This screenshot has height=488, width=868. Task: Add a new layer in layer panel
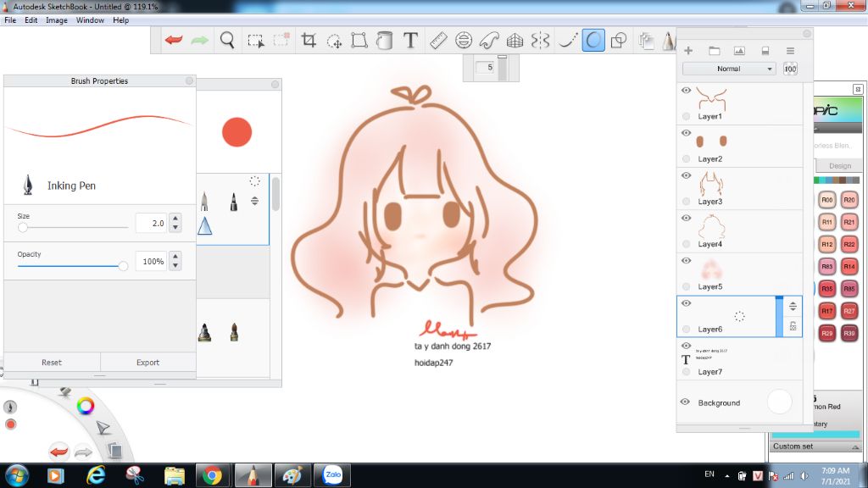(x=688, y=50)
